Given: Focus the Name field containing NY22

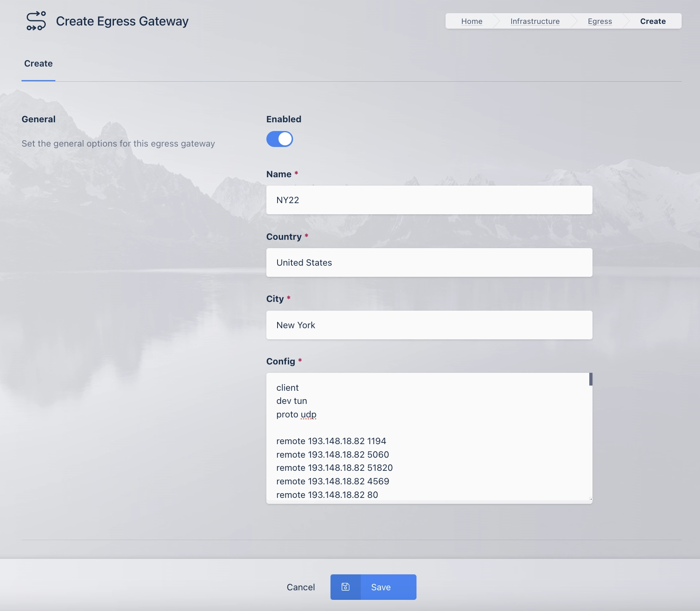Looking at the screenshot, I should click(x=429, y=200).
